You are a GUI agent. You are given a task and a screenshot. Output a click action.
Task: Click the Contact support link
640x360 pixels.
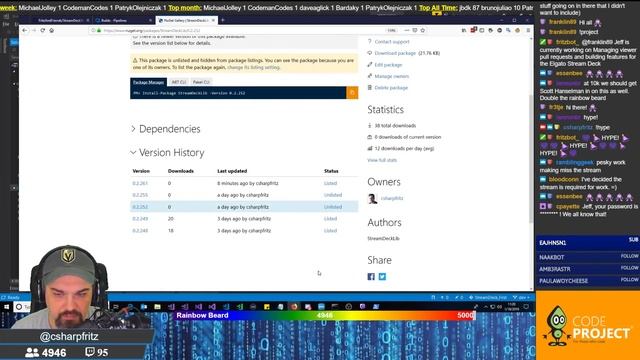(392, 42)
